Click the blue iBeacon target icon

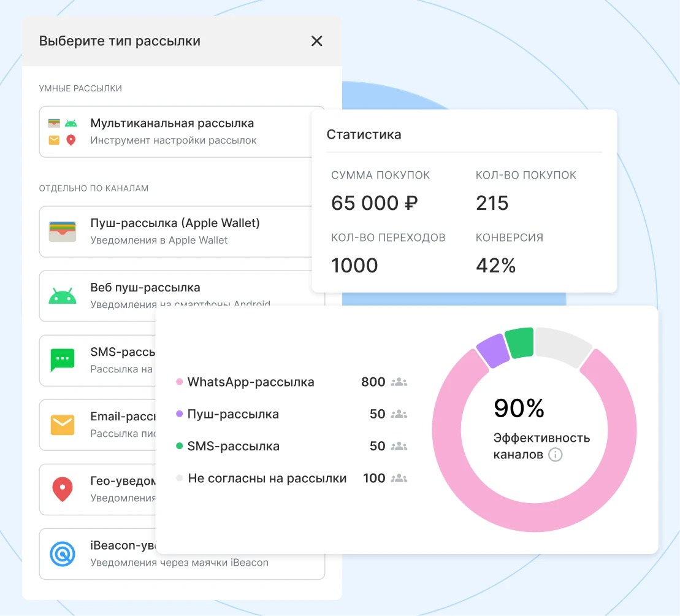pos(63,554)
